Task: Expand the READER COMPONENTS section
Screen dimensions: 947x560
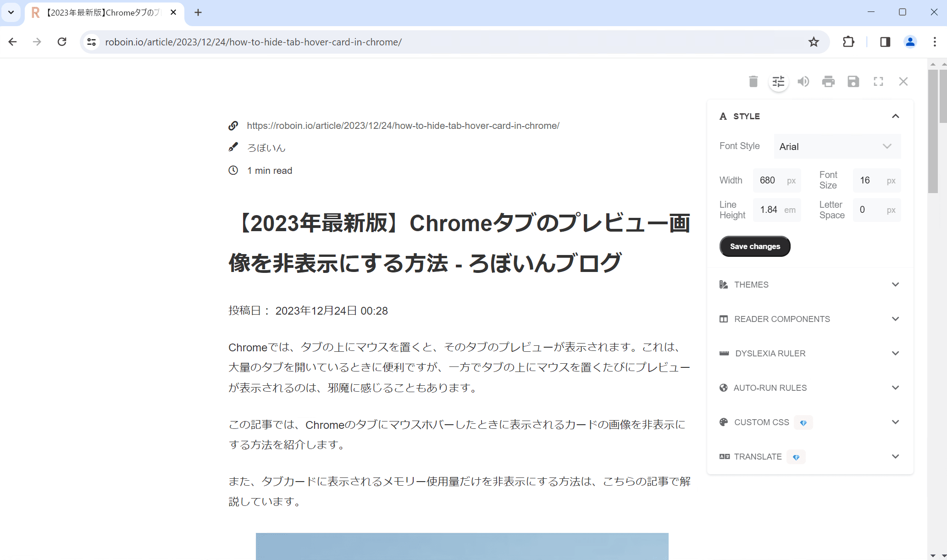Action: point(810,319)
